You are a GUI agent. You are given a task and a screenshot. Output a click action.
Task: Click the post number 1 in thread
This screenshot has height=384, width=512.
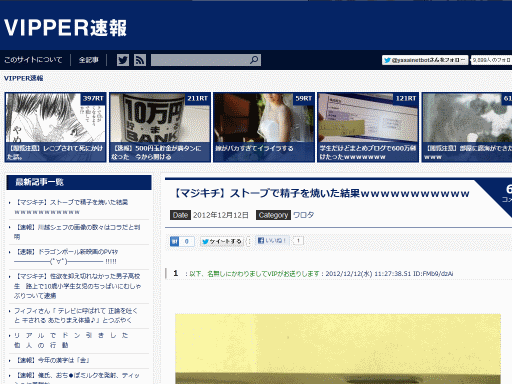176,273
